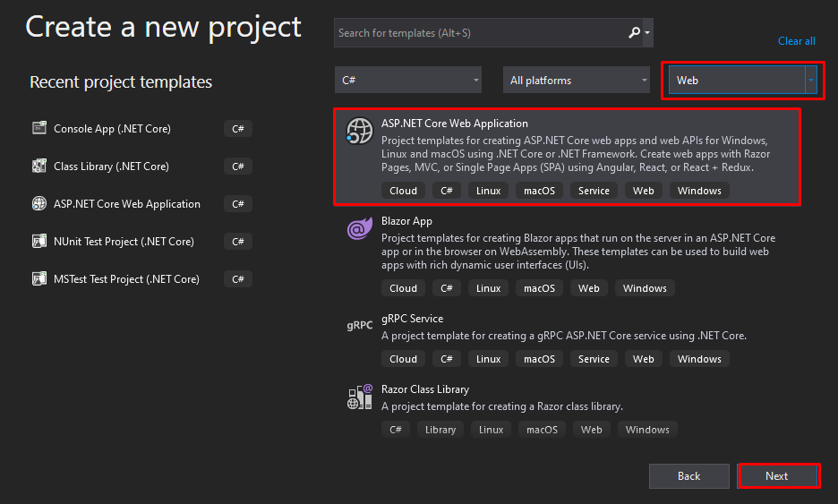Image resolution: width=838 pixels, height=504 pixels.
Task: Click the Next button
Action: pos(778,476)
